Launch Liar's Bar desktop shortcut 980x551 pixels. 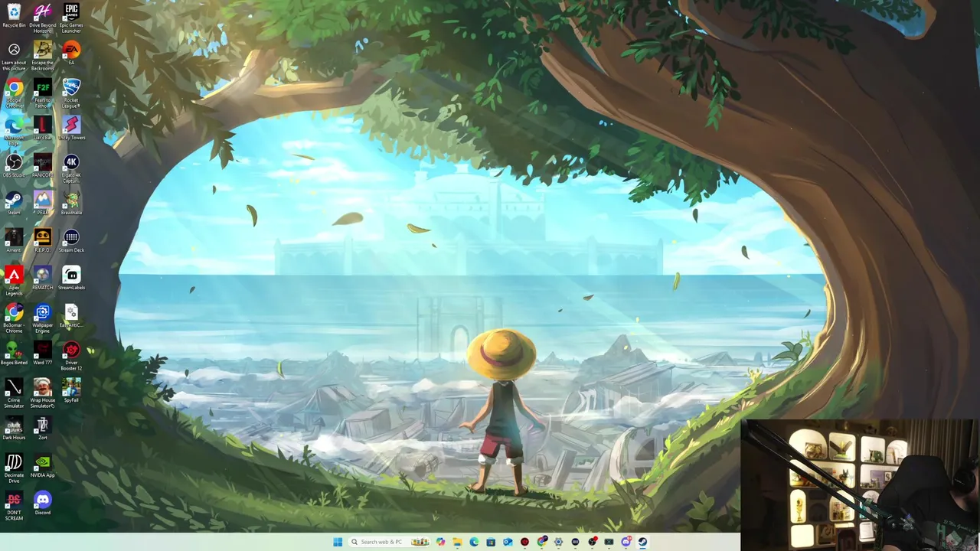pos(43,128)
